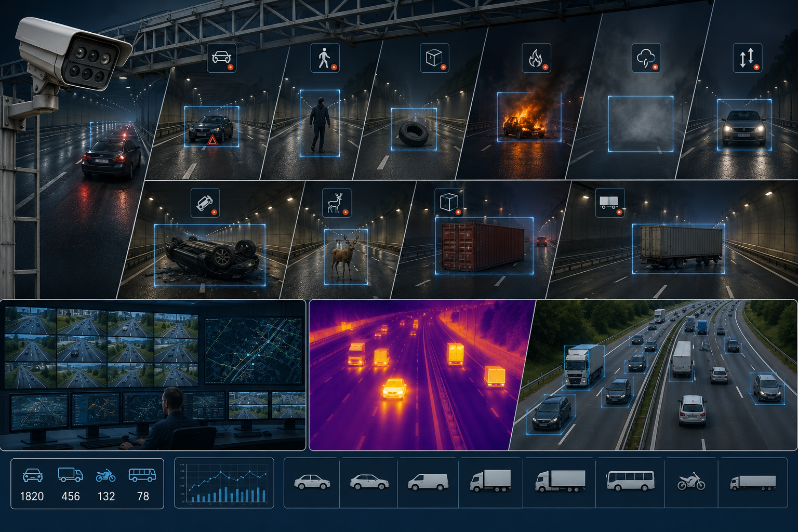The height and width of the screenshot is (532, 798).
Task: Click the cube icon above the shipping container
Action: click(449, 203)
